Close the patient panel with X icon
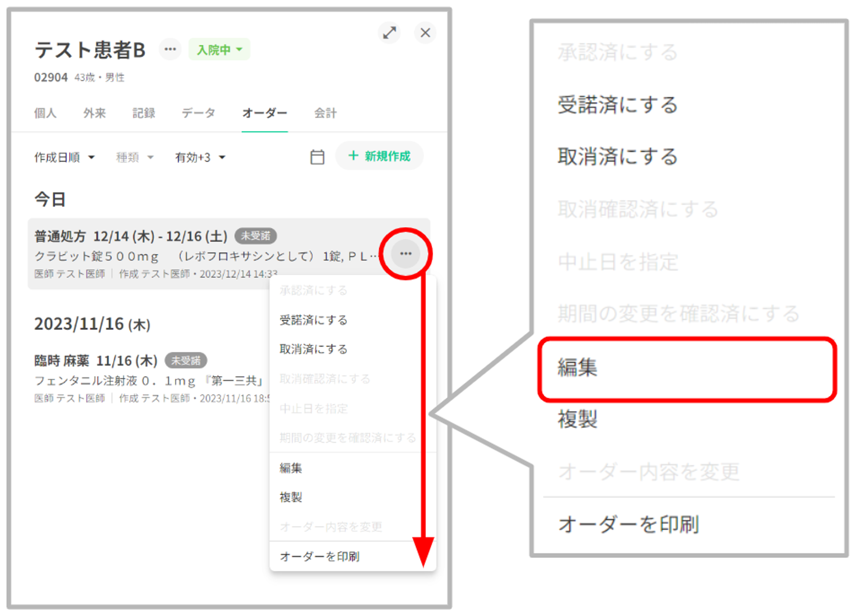 click(x=425, y=33)
